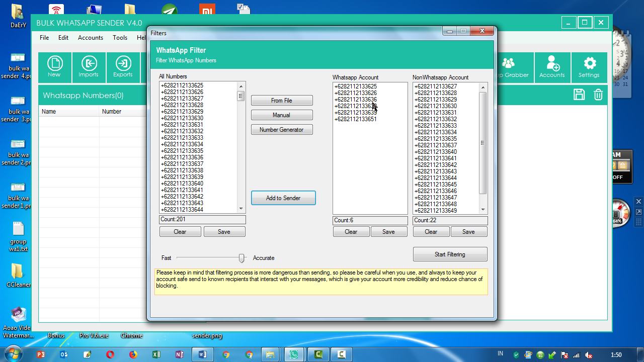Open OneNote from the taskbar
Screen dimensions: 644x362
pos(180,355)
